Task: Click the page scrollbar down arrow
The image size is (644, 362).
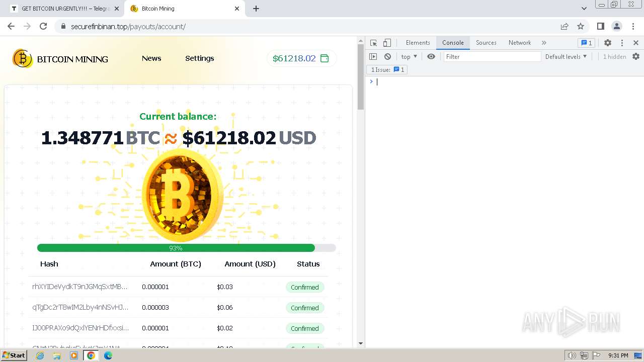Action: [x=360, y=343]
